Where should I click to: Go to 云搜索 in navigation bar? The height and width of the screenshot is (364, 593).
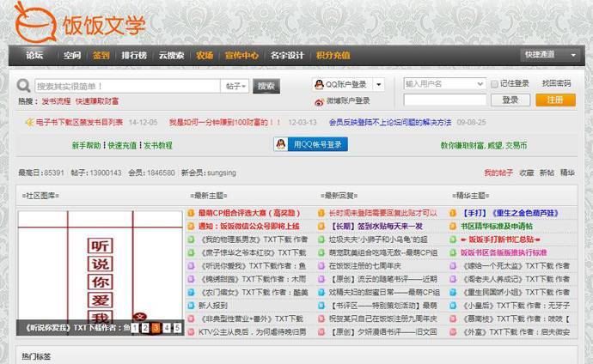(x=170, y=55)
